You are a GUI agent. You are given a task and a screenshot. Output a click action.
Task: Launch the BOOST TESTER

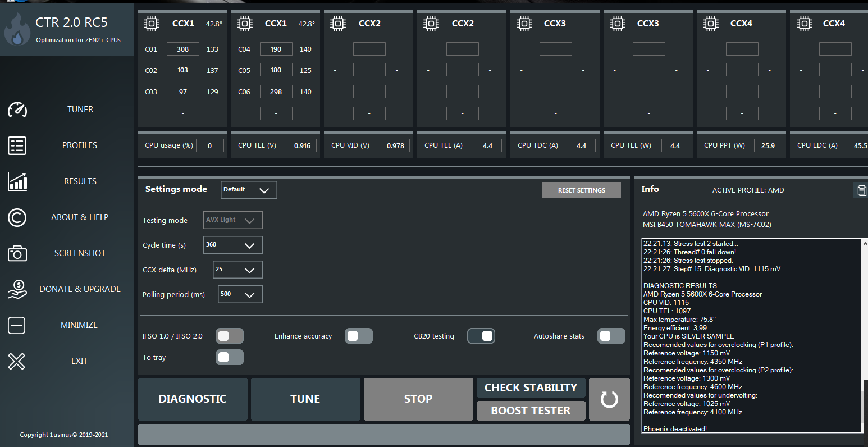pos(531,410)
